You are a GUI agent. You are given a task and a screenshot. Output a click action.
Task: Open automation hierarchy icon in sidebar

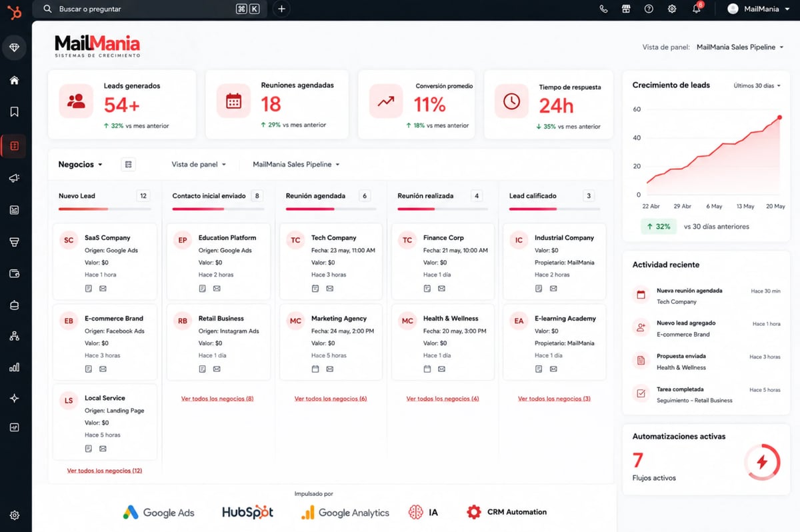pyautogui.click(x=15, y=336)
